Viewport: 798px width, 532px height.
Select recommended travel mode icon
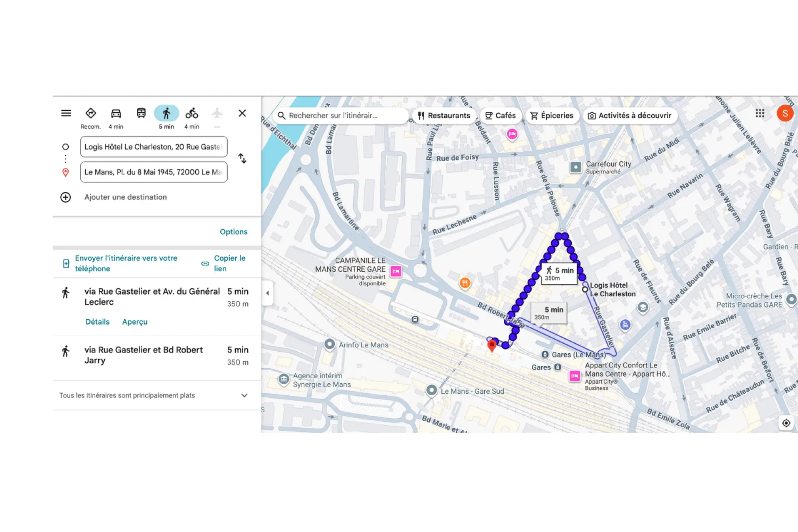pos(91,113)
